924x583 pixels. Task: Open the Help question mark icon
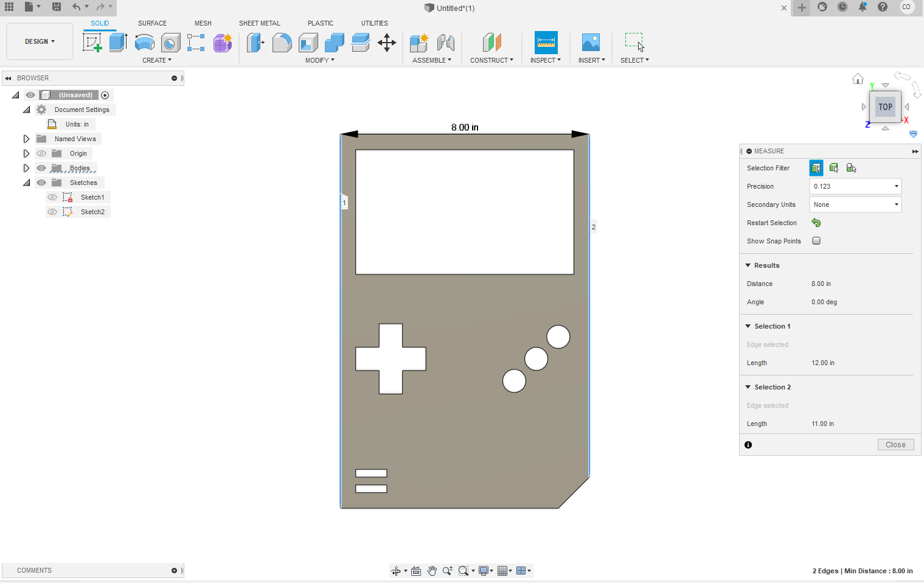tap(883, 7)
